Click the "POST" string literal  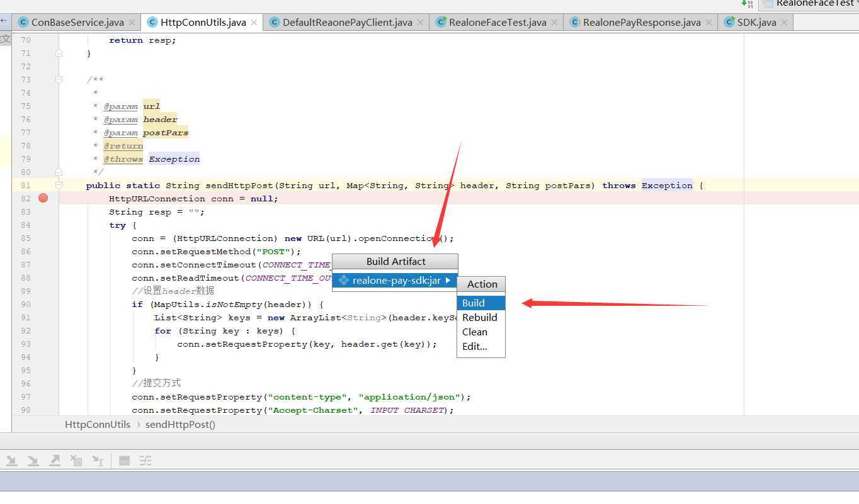pos(273,251)
